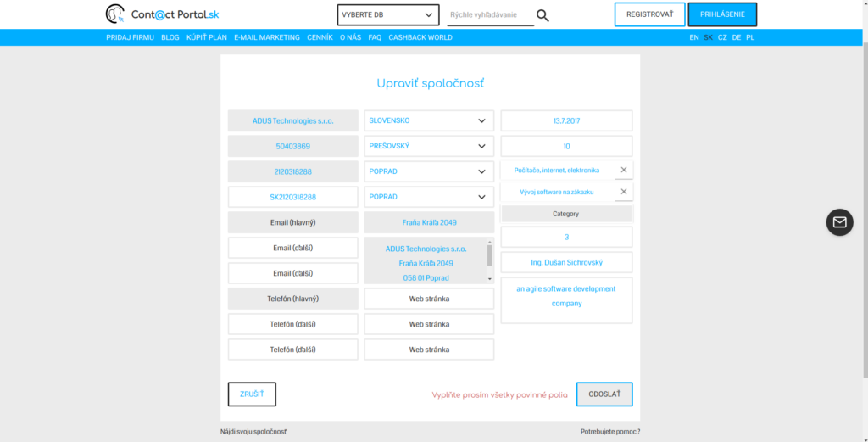The width and height of the screenshot is (868, 442).
Task: Switch language to EN
Action: 694,37
